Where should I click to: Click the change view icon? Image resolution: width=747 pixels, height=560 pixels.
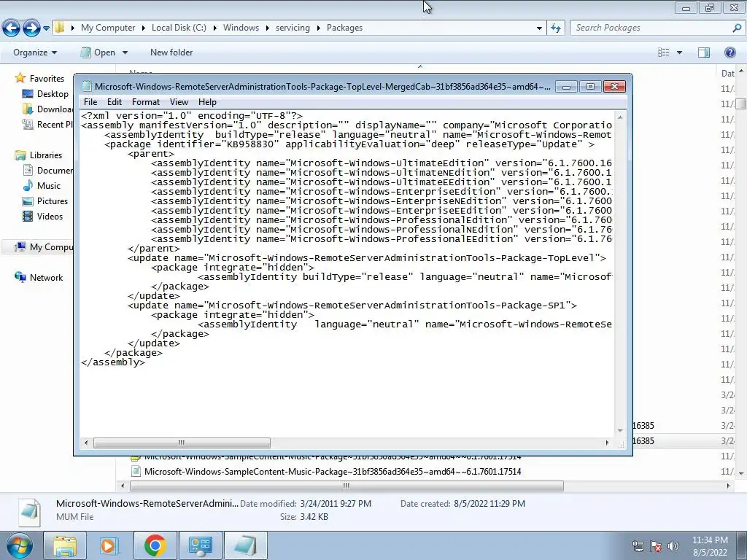pos(664,52)
